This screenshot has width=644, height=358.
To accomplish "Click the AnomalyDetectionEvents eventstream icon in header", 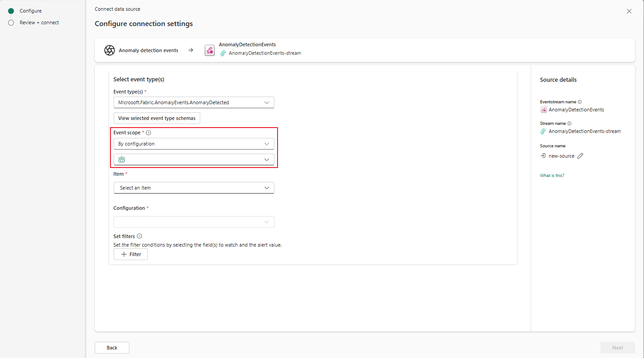I will (209, 50).
